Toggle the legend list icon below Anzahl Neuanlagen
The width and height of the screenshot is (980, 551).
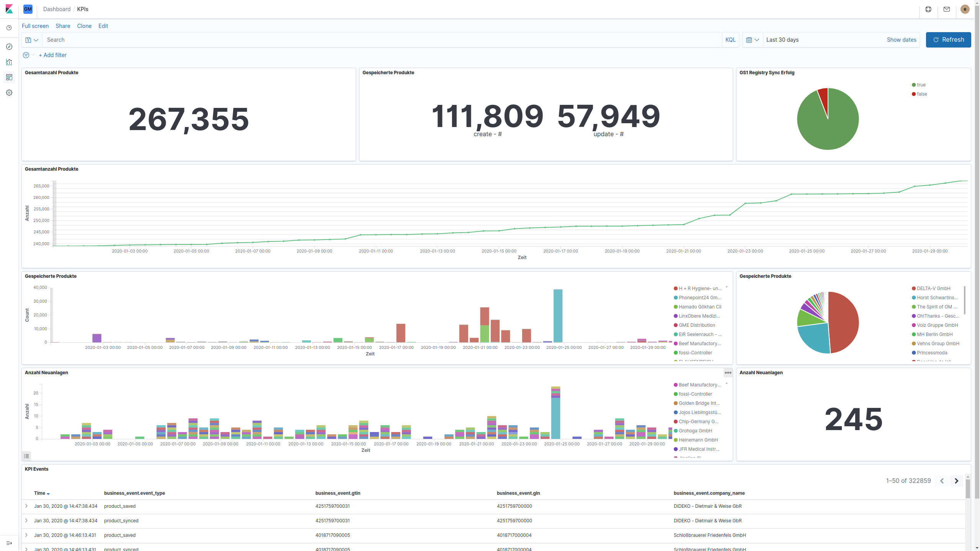tap(26, 456)
